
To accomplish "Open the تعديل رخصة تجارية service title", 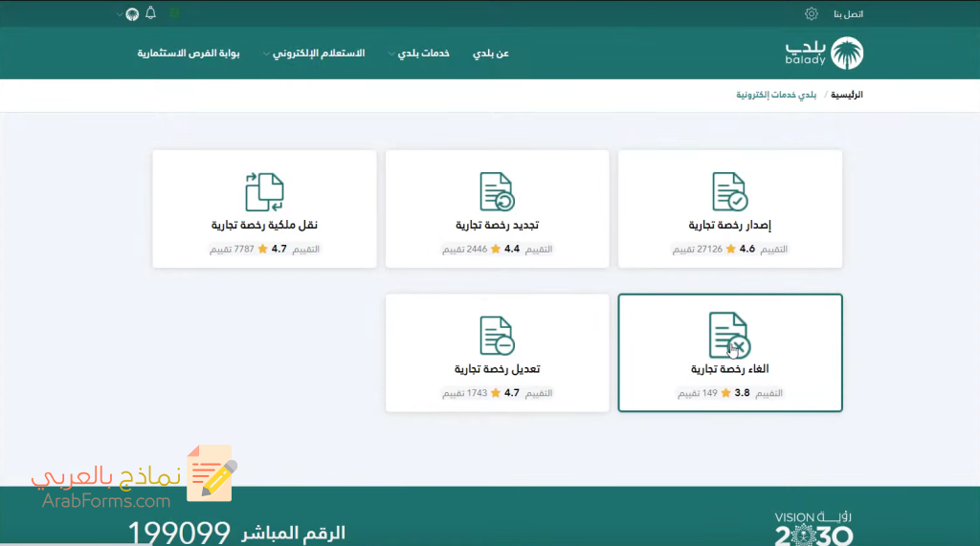I will pyautogui.click(x=497, y=369).
